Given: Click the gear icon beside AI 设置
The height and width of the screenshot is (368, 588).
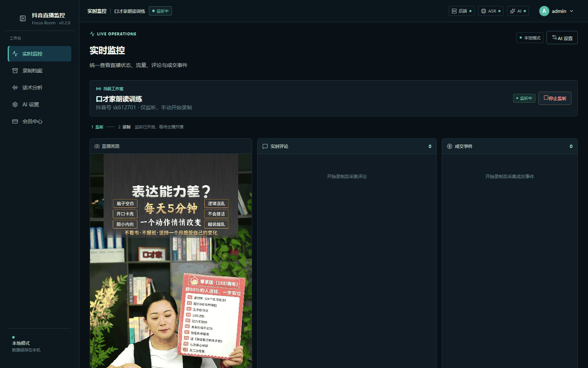Looking at the screenshot, I should (x=15, y=104).
